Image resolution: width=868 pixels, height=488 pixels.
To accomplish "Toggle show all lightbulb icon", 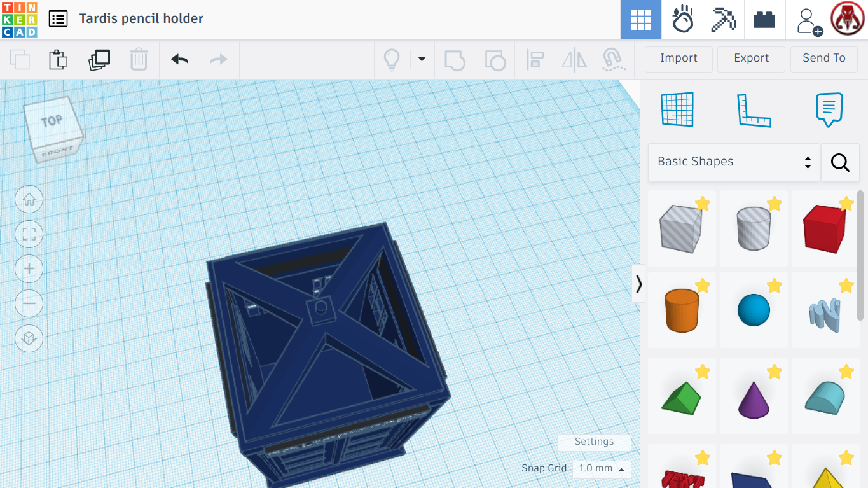I will [x=392, y=60].
